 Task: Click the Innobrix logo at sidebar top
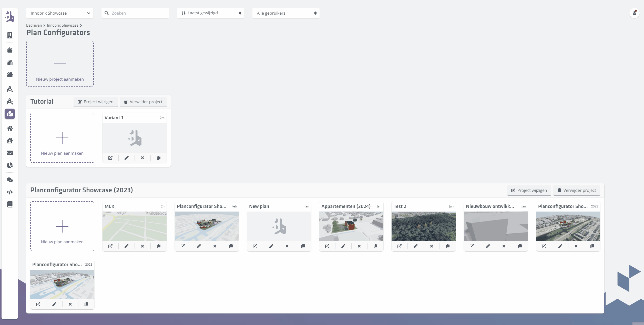click(x=9, y=16)
